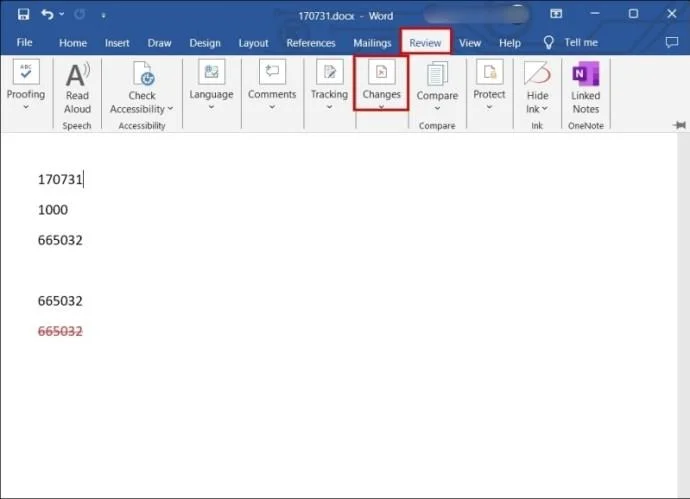Expand the Proofing group dropdown arrow
The image size is (690, 499).
tap(26, 107)
